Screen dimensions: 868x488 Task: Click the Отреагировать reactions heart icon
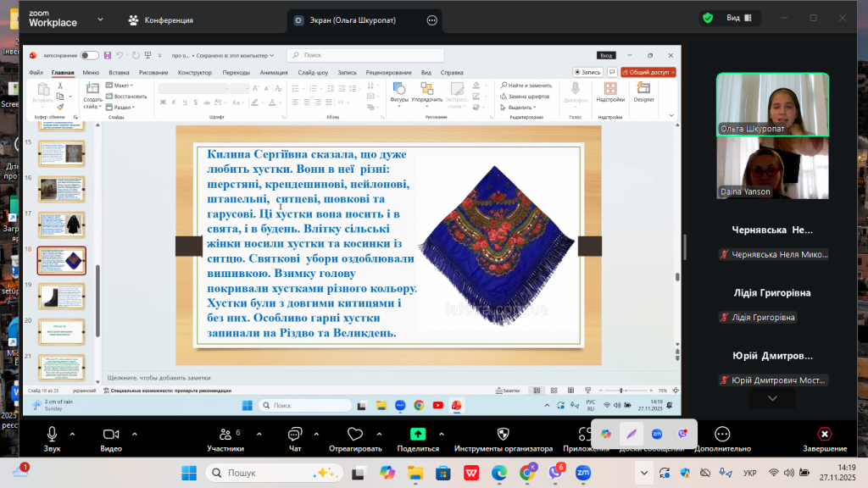click(x=353, y=434)
